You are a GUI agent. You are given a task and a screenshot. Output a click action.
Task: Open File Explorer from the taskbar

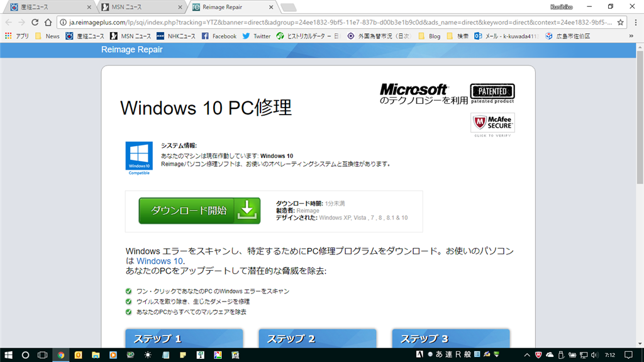point(96,355)
